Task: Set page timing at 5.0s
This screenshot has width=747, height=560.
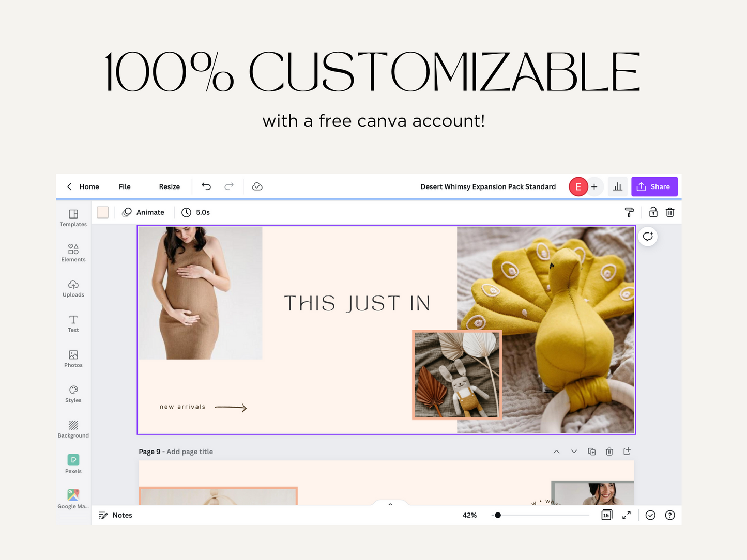Action: point(196,212)
